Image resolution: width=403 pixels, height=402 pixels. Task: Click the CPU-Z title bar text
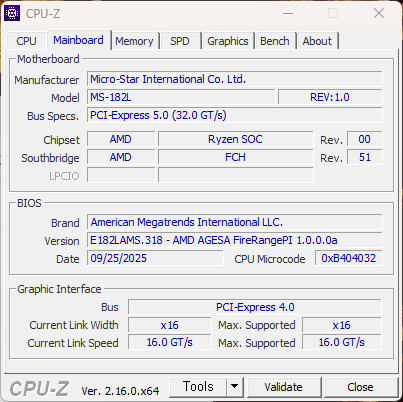(43, 14)
